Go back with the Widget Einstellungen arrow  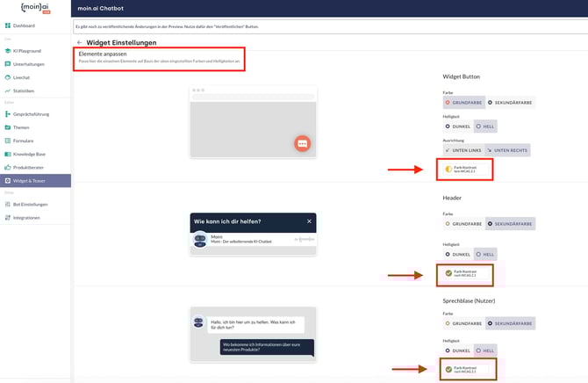click(80, 42)
